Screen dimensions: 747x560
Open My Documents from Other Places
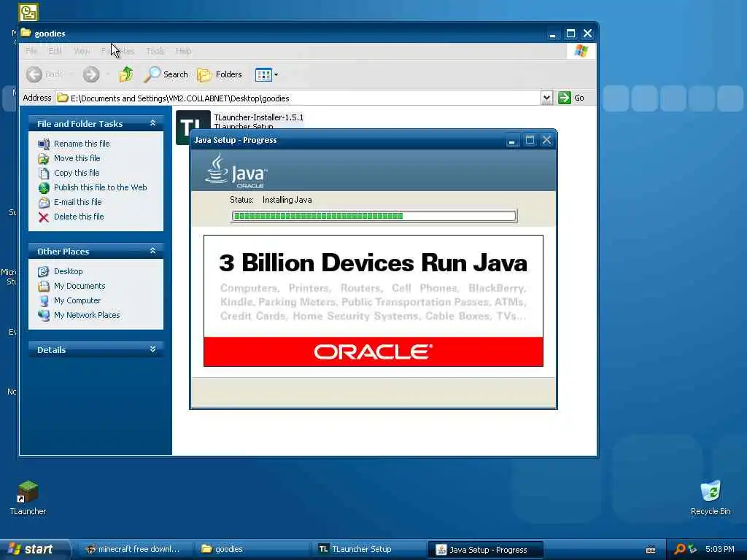[79, 286]
